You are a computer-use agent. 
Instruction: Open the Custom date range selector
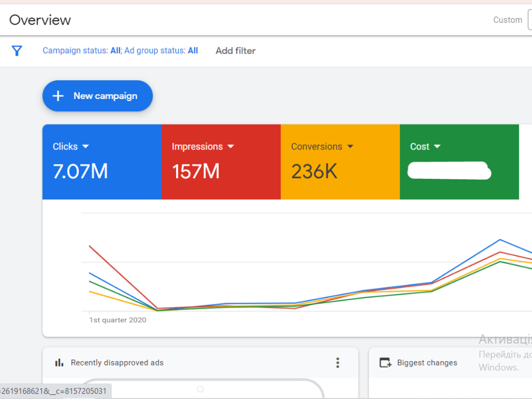click(x=508, y=20)
